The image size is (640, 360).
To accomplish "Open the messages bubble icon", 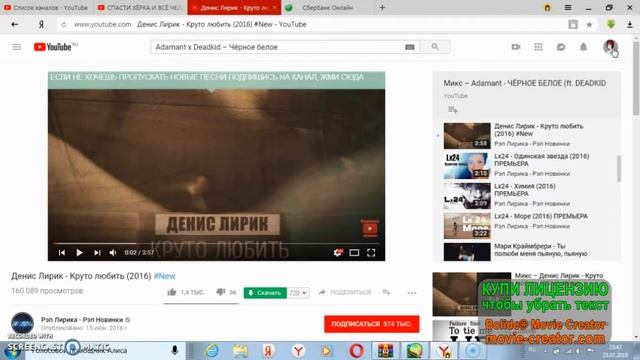I will click(x=561, y=47).
